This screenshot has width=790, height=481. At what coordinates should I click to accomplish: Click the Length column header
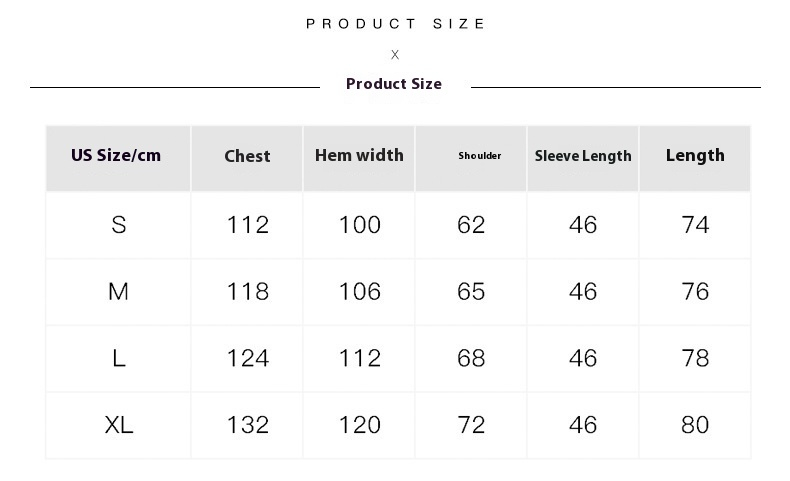click(x=695, y=155)
